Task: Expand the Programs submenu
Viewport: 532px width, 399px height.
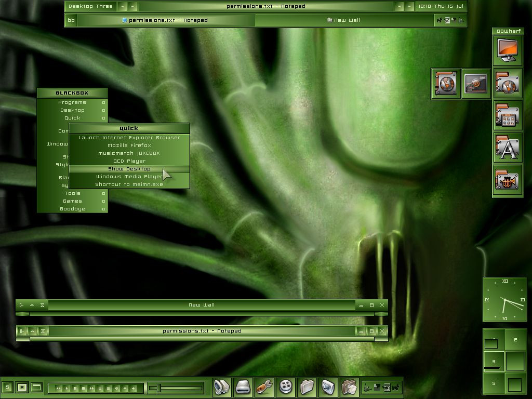Action: (x=72, y=102)
